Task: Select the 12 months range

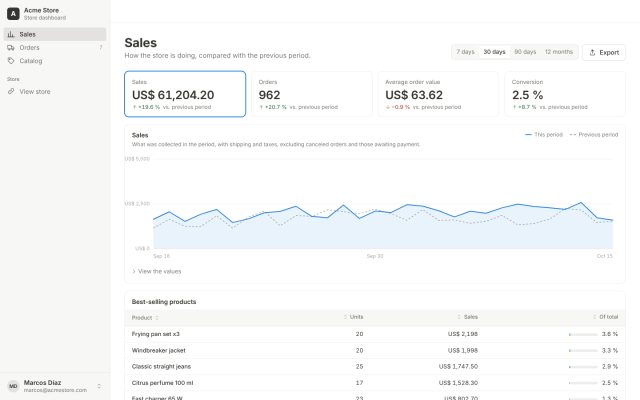Action: pos(559,52)
